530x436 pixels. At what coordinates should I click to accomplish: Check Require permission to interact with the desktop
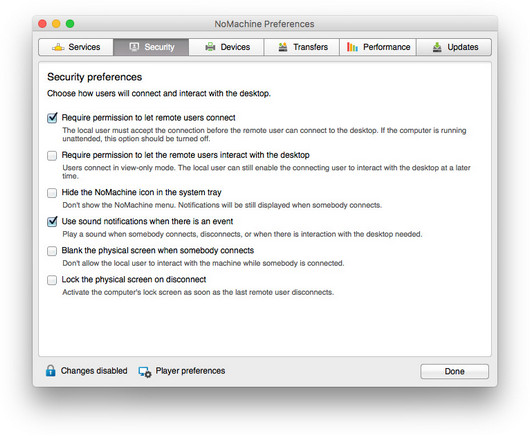coord(52,155)
